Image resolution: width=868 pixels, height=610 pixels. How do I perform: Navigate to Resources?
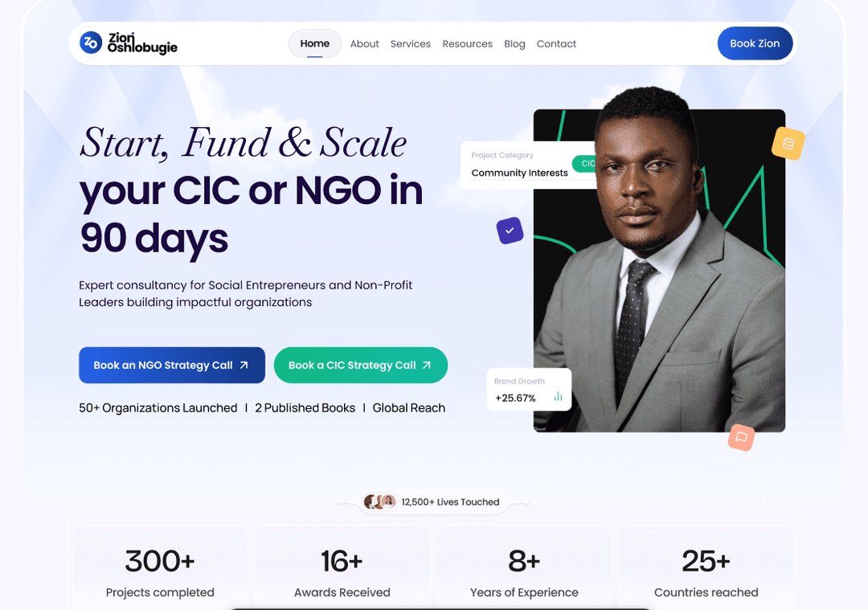pyautogui.click(x=467, y=44)
